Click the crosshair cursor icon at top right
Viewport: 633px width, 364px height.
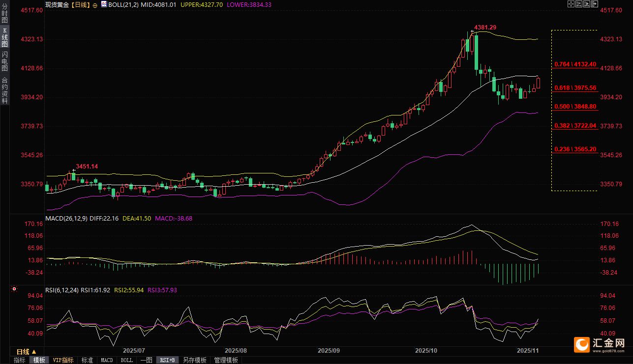[x=571, y=4]
